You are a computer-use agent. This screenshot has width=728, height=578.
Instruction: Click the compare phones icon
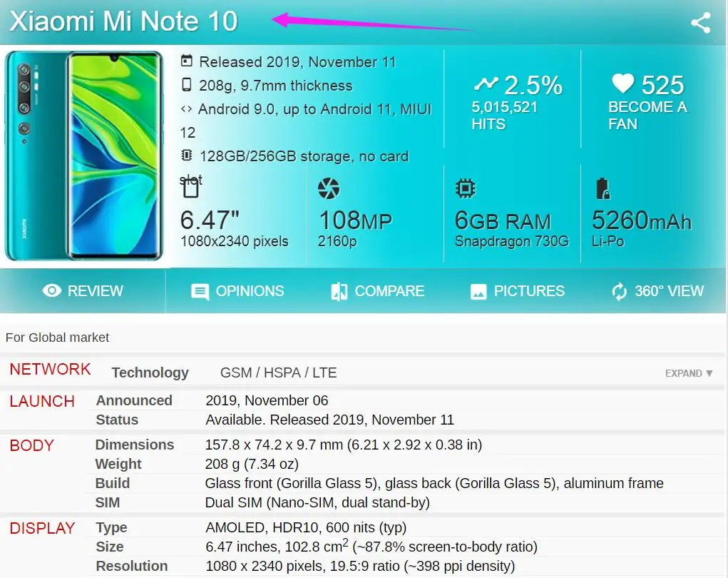point(339,291)
